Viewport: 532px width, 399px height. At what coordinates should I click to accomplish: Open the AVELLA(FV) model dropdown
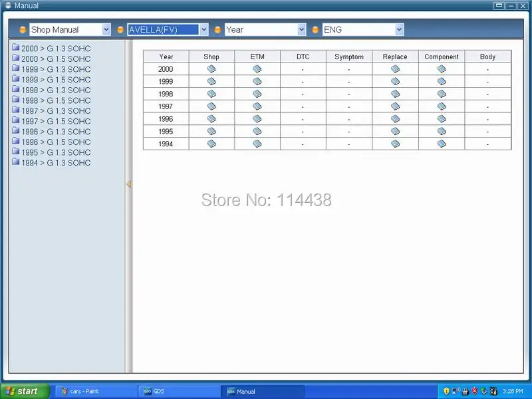pyautogui.click(x=168, y=29)
